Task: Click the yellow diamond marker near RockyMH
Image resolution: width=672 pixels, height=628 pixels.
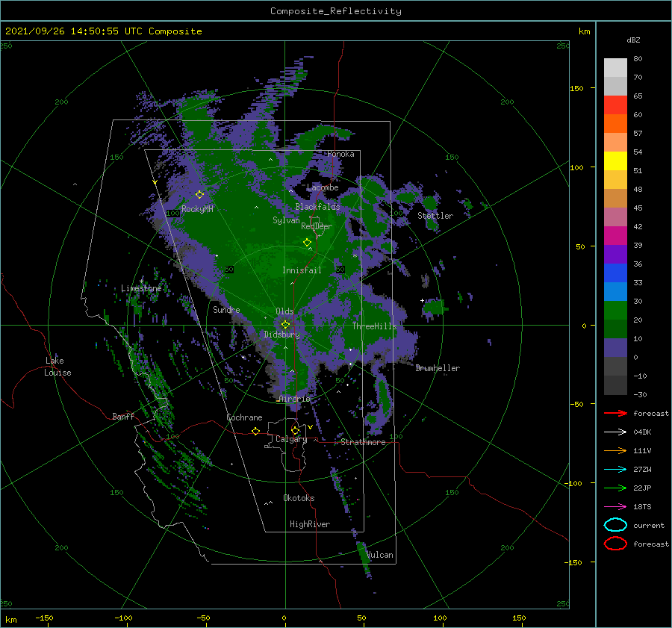Action: coord(199,195)
